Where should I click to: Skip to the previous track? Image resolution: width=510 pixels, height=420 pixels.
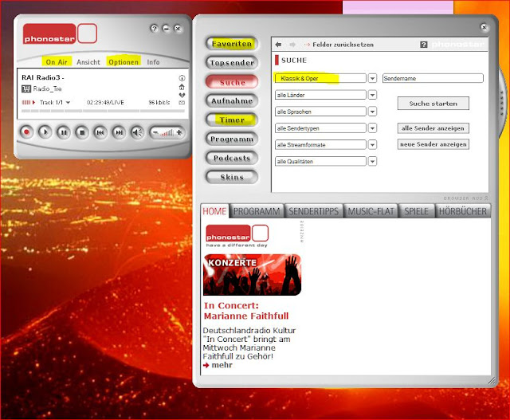click(100, 132)
